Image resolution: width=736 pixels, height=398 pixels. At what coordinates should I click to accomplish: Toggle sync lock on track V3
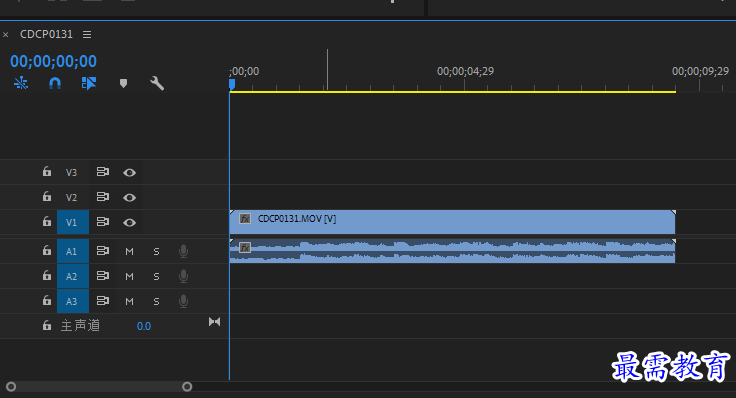(103, 172)
